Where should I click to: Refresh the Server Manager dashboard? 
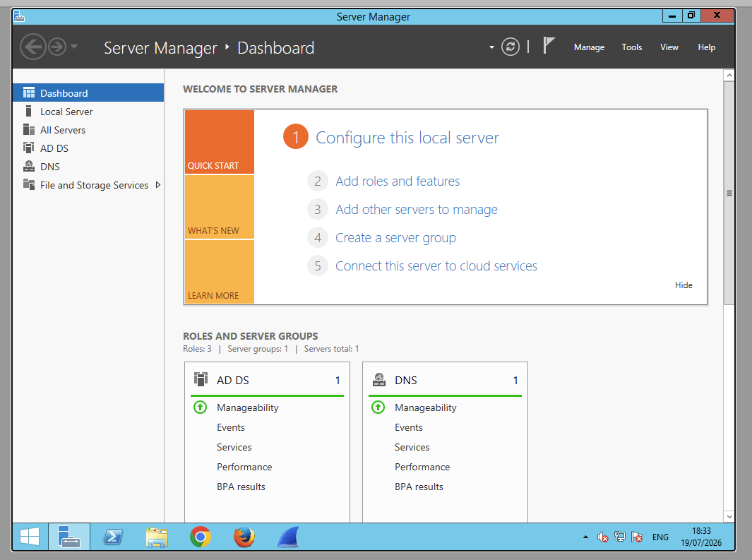pos(511,47)
